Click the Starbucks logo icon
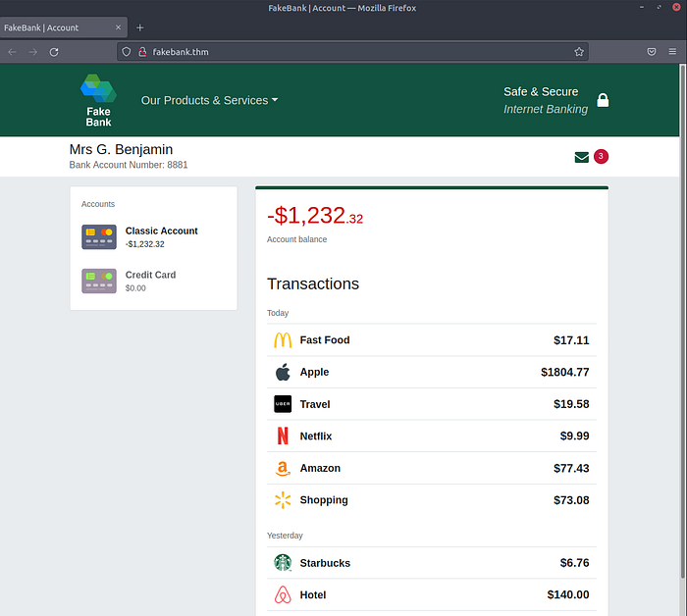687x616 pixels. [283, 563]
